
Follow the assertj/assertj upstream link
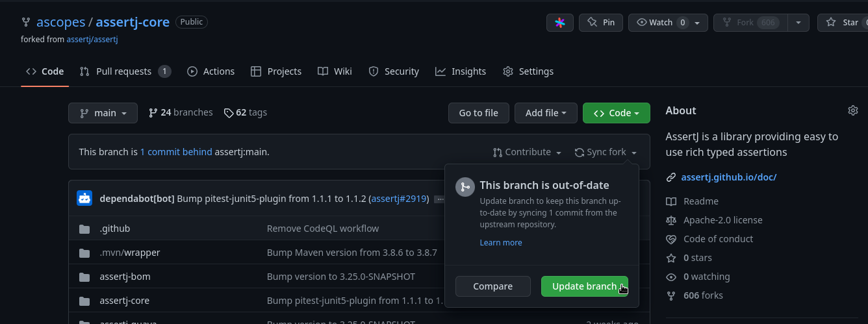[x=92, y=39]
